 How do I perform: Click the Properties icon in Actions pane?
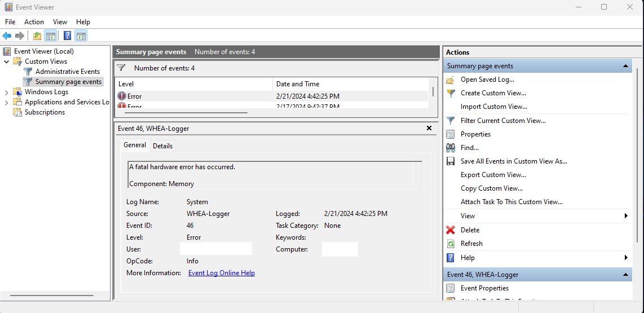pos(451,134)
